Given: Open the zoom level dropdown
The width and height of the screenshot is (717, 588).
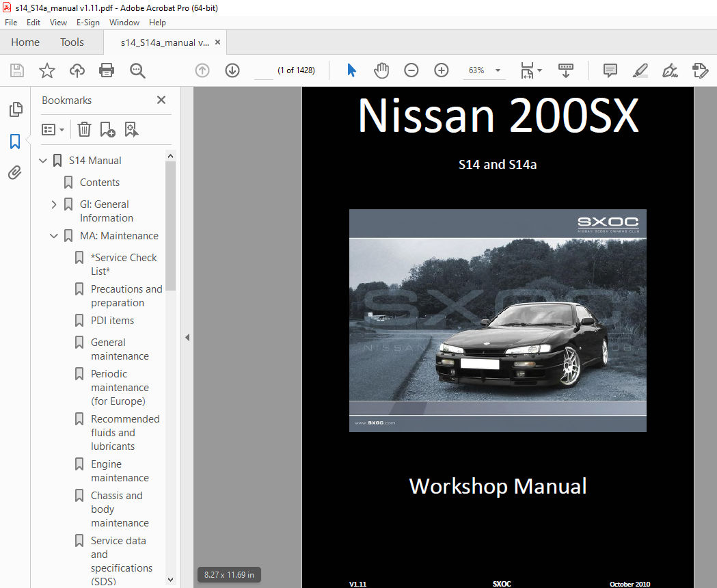Looking at the screenshot, I should tap(498, 70).
